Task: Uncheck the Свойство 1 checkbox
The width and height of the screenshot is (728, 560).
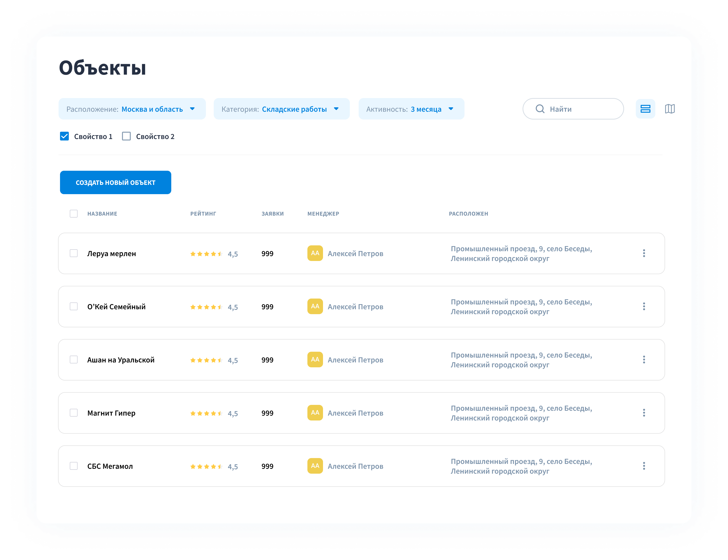Action: pyautogui.click(x=64, y=136)
